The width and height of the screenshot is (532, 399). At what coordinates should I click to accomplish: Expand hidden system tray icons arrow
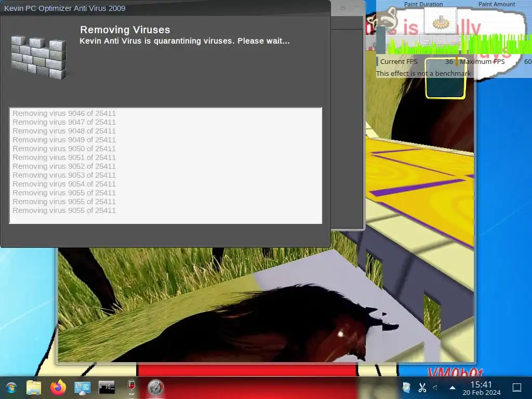tap(453, 388)
